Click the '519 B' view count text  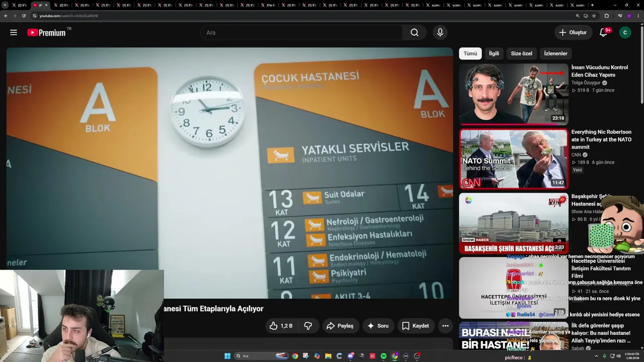[583, 90]
